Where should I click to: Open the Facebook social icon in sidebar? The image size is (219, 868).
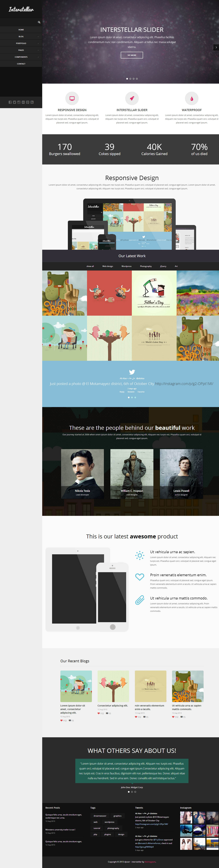pos(10,102)
